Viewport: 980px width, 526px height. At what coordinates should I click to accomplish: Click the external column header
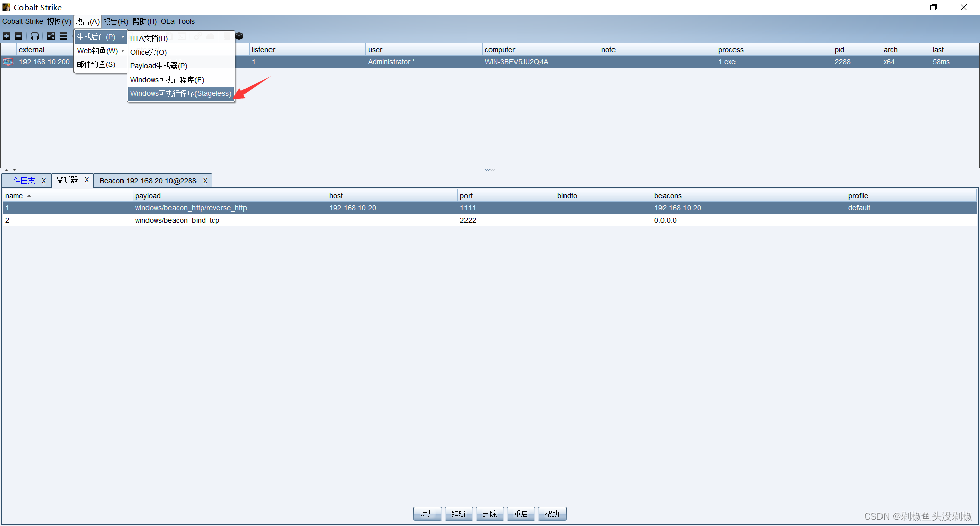(45, 50)
